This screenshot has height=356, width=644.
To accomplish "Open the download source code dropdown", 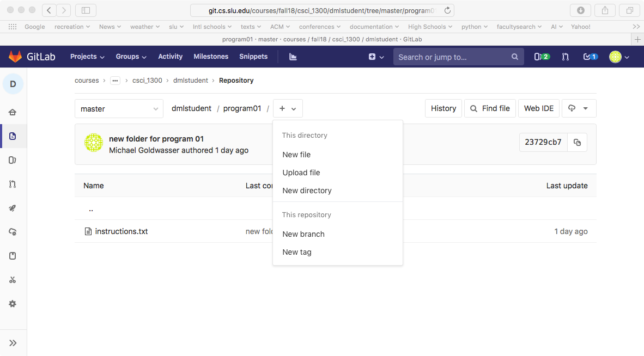I will click(x=579, y=108).
